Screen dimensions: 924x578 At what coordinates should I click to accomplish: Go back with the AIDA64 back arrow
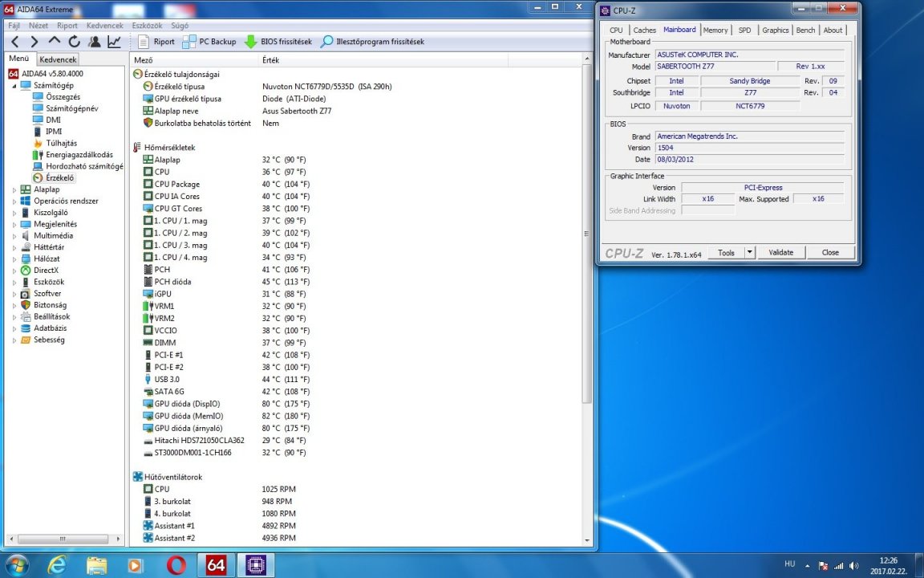tap(15, 41)
